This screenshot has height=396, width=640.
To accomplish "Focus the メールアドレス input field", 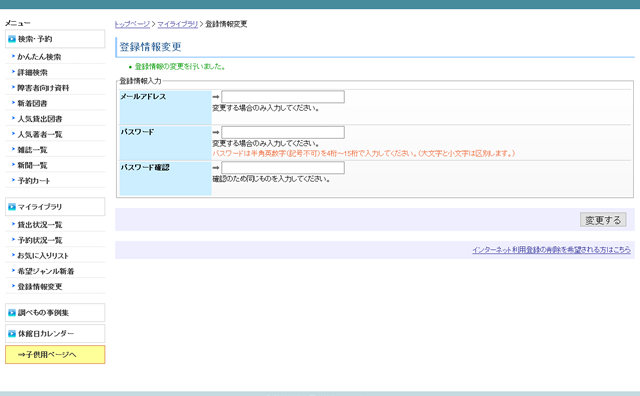I will tap(283, 97).
